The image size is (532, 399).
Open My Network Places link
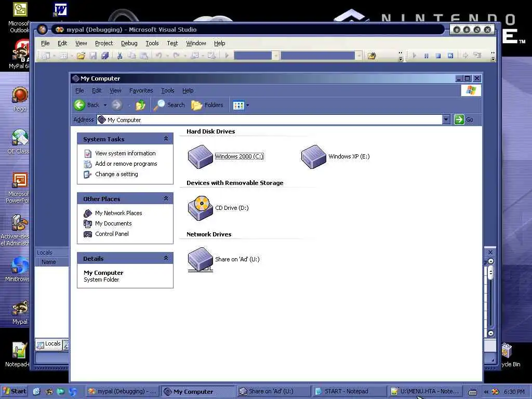coord(118,213)
